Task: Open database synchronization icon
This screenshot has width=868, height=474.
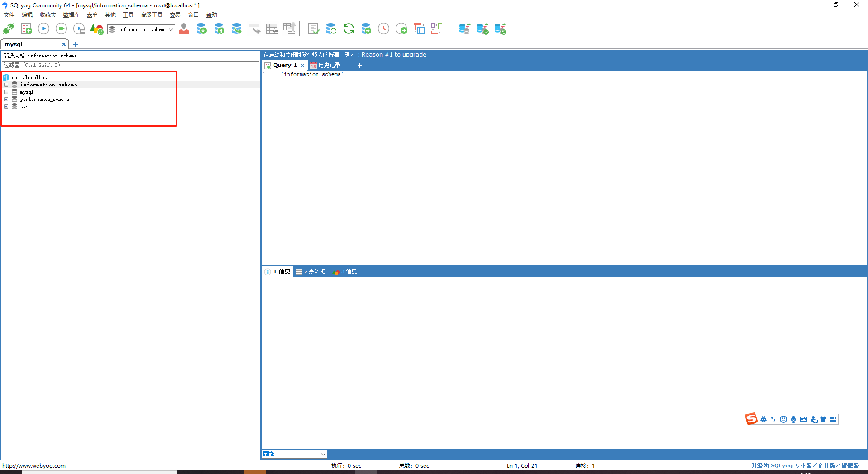Action: coord(331,29)
